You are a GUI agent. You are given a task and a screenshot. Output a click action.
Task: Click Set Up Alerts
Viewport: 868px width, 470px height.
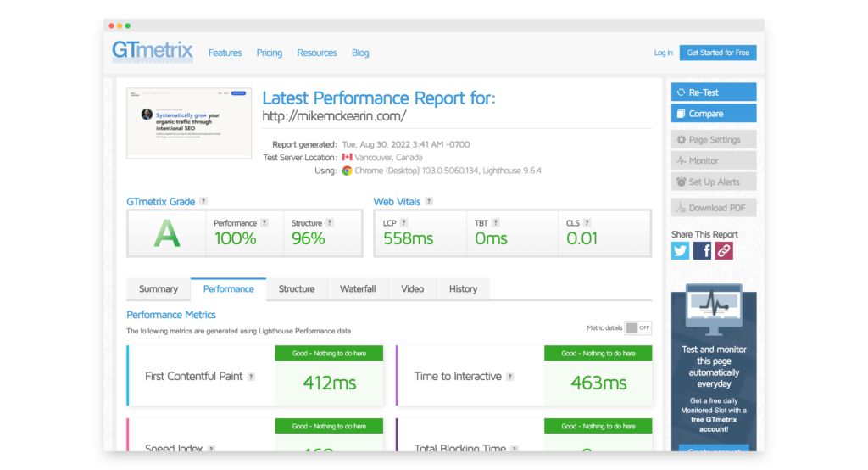[x=714, y=182]
